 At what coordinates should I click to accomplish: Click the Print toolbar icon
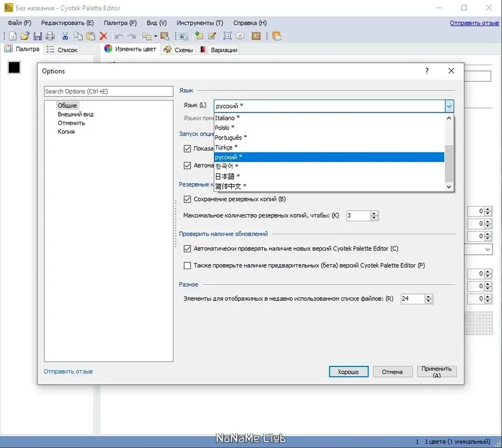[50, 36]
